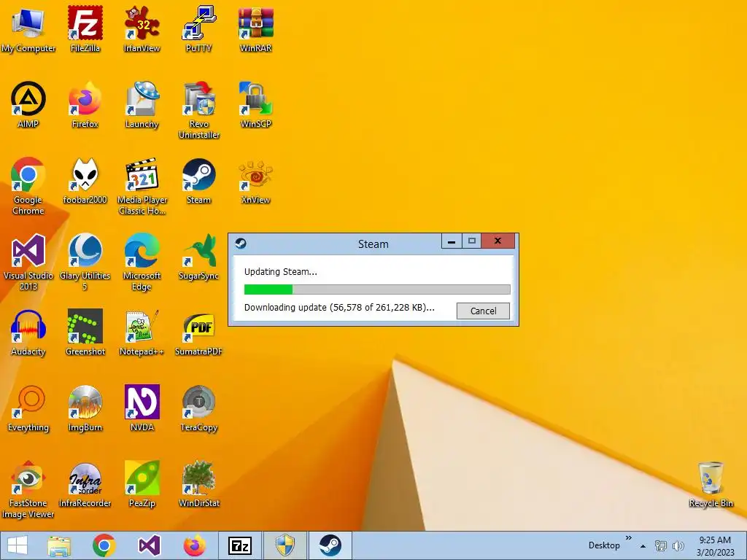
Task: Select the Media Player Classic desktop icon
Action: (x=142, y=186)
